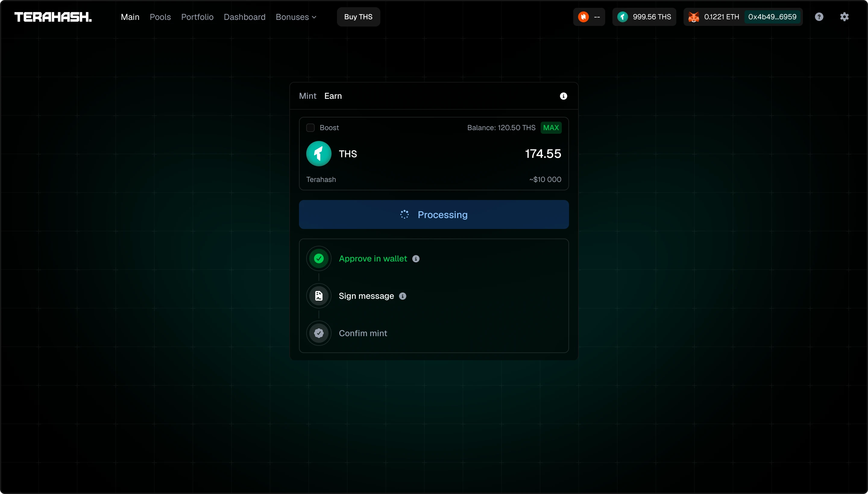The height and width of the screenshot is (494, 868).
Task: Click the Processing label on the blue button
Action: click(442, 215)
